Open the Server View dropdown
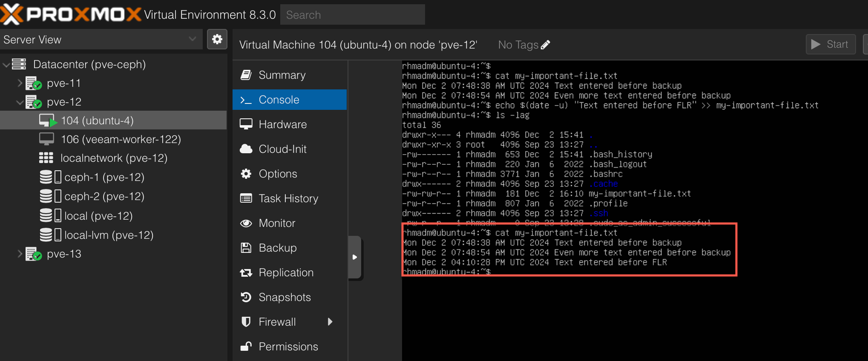Screen dimensions: 868x361 pyautogui.click(x=101, y=40)
